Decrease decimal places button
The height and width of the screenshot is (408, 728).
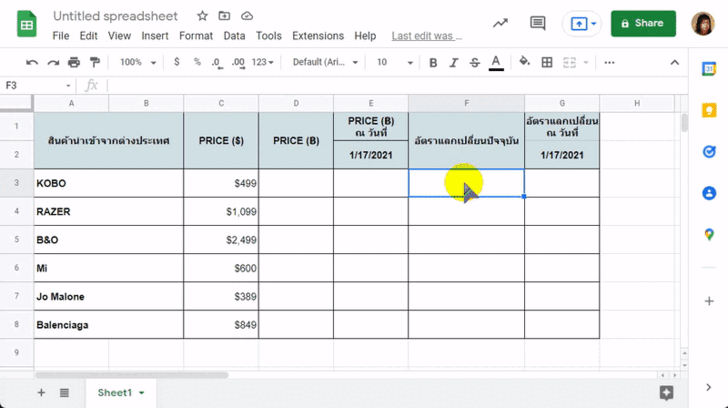(217, 62)
